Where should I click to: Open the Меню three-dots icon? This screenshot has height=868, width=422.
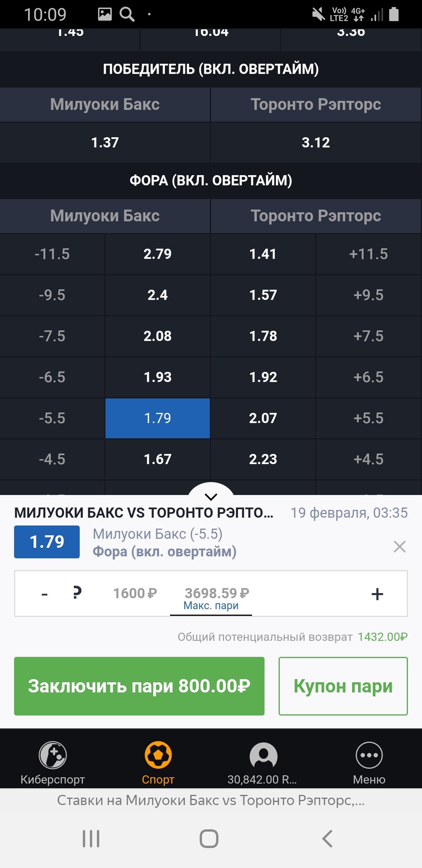(369, 755)
